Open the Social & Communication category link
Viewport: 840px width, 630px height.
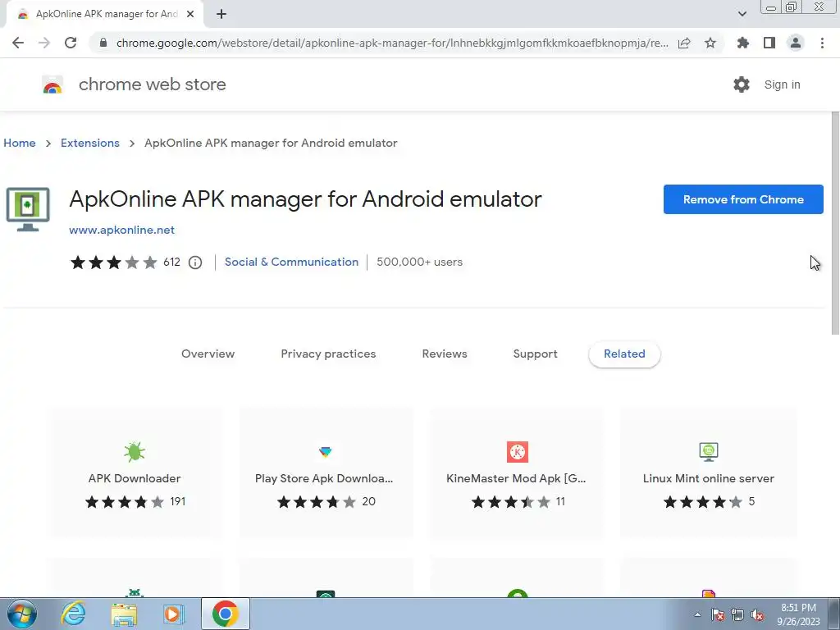coord(291,262)
